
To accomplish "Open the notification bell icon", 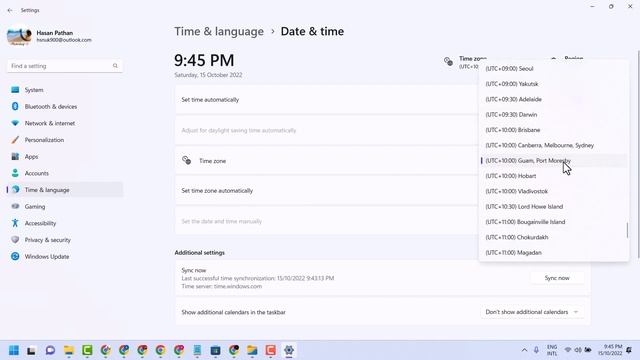I will point(629,350).
